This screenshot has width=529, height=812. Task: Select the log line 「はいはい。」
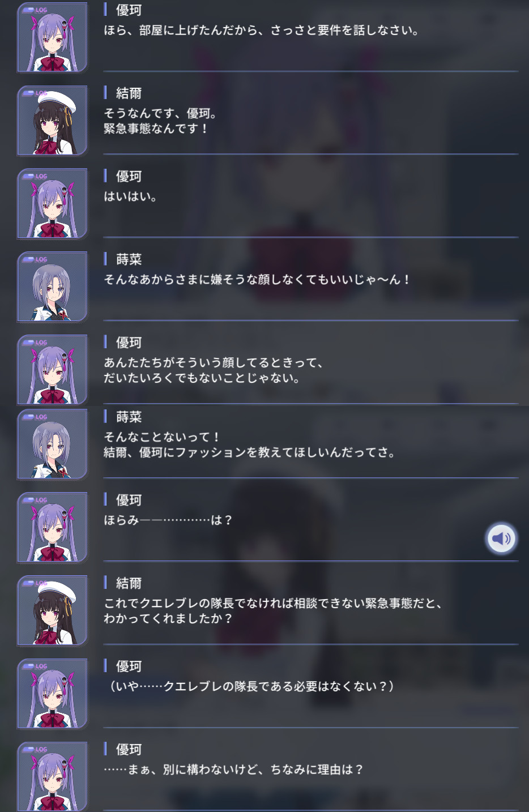point(130,196)
